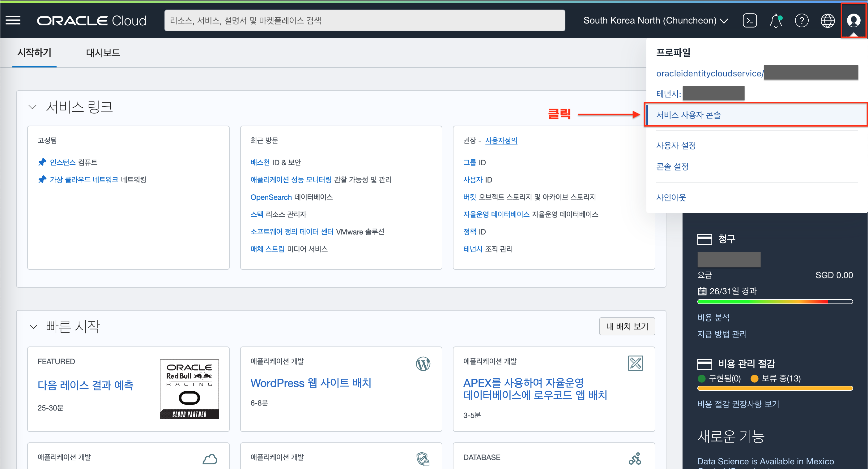Open pinned 인스턴스 link
The height and width of the screenshot is (469, 868).
[x=63, y=162]
